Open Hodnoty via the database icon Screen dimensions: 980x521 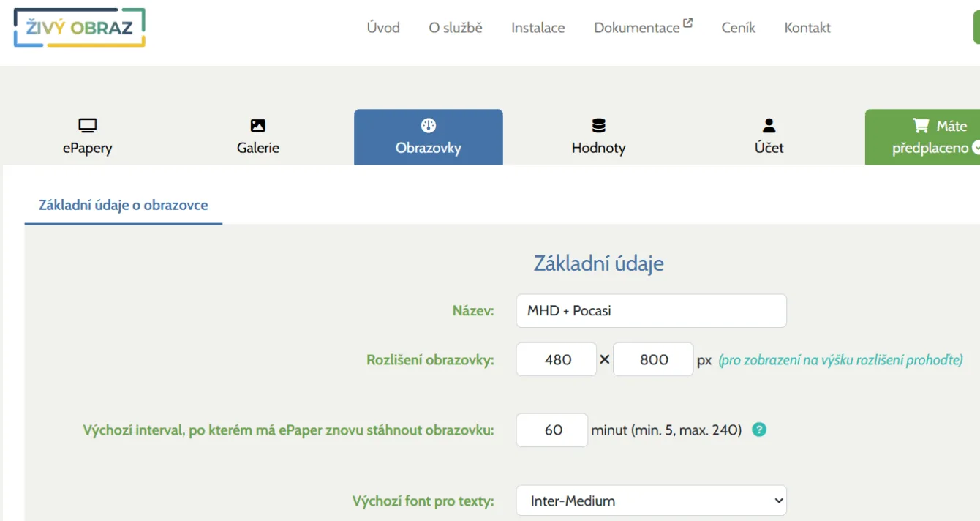tap(598, 125)
